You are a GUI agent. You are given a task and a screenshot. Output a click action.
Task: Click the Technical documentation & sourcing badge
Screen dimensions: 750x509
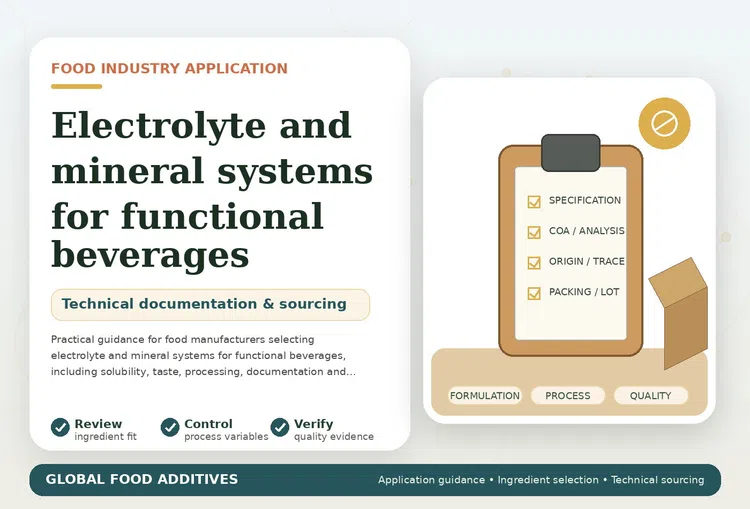(x=210, y=304)
